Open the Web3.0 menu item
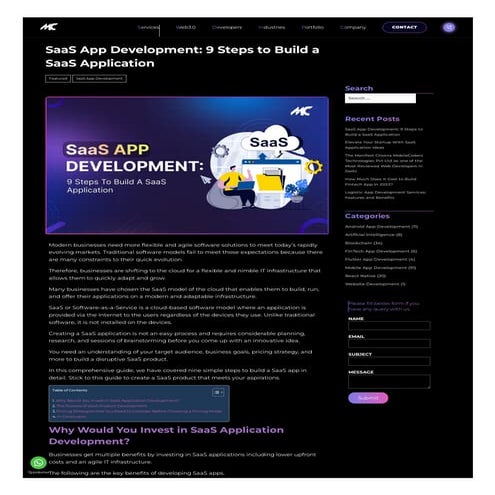Screen dimensions: 495x495 [186, 27]
